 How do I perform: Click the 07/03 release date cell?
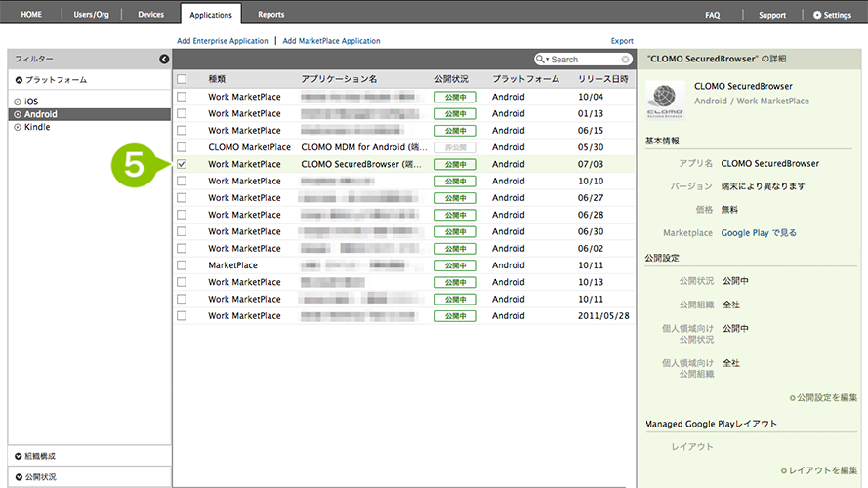591,164
